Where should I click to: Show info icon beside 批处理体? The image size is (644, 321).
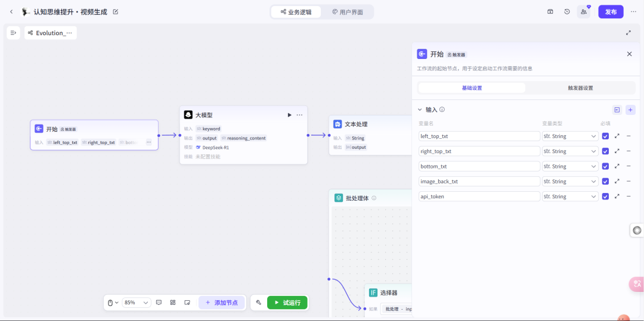click(x=374, y=198)
